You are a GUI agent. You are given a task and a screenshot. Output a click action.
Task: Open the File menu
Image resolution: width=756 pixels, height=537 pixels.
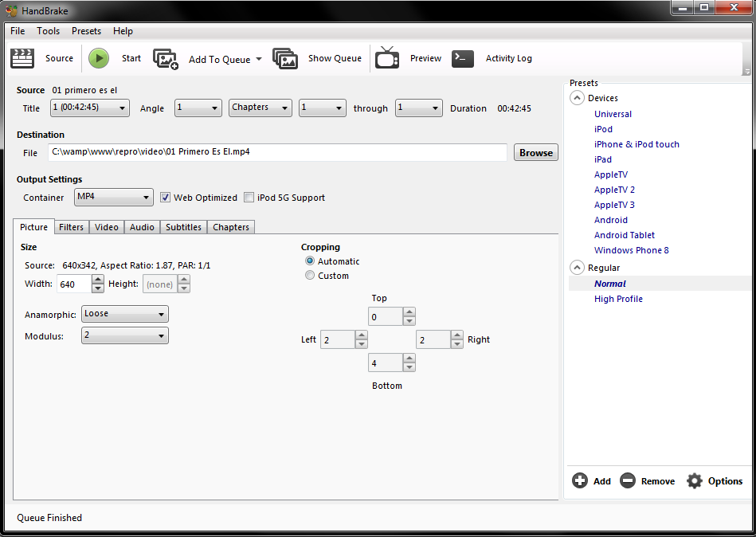[x=18, y=31]
